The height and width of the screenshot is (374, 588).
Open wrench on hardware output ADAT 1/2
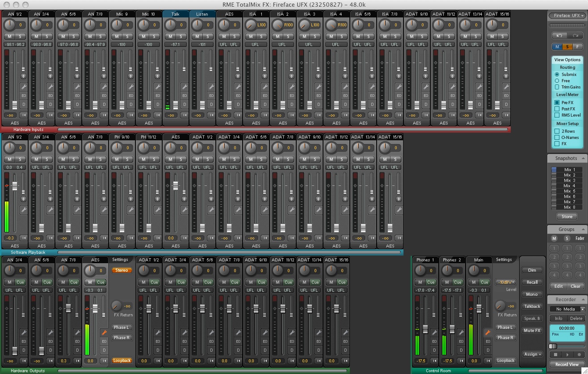[157, 332]
